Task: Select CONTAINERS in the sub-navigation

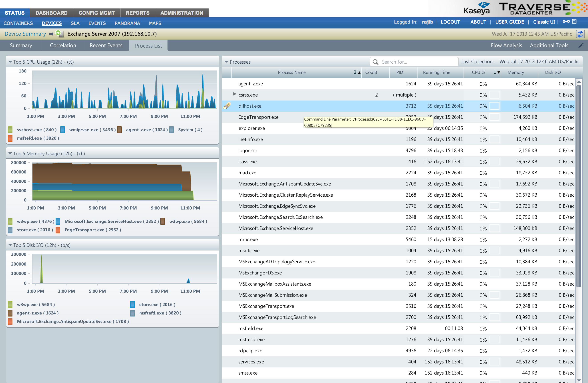Action: coord(18,23)
